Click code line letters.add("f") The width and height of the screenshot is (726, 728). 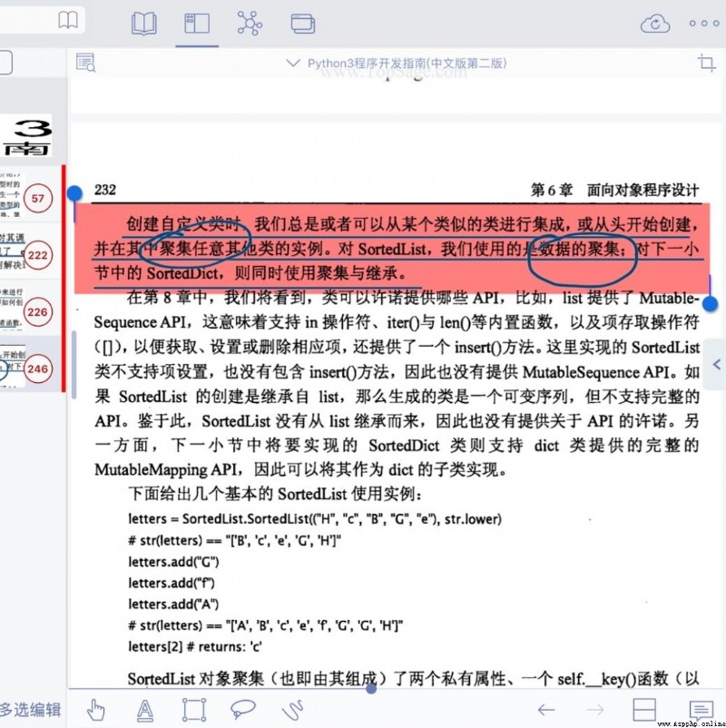tap(172, 583)
